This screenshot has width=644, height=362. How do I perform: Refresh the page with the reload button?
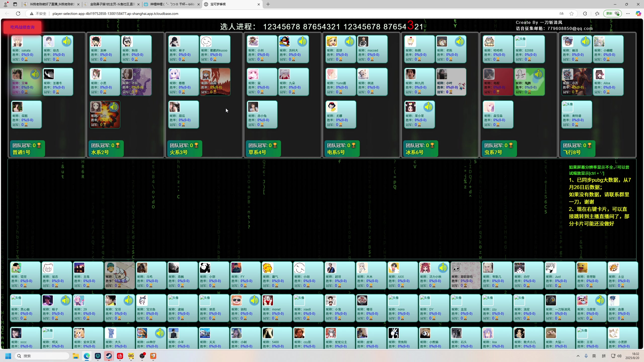[18, 14]
